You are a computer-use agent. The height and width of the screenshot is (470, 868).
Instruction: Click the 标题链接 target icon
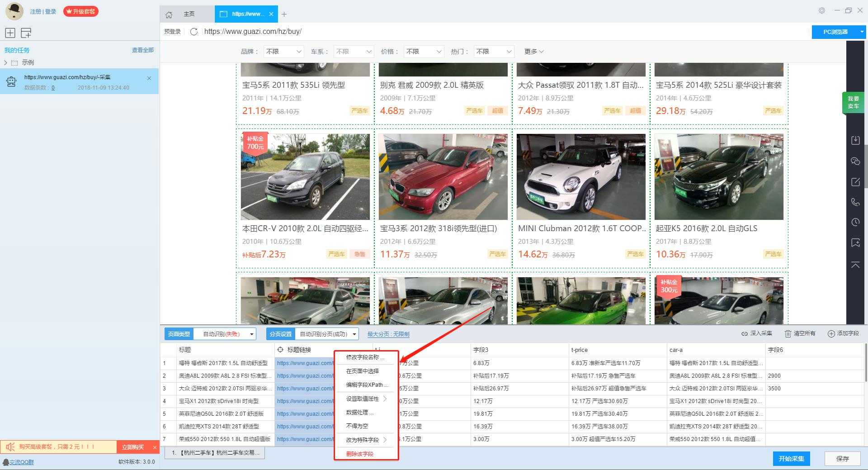click(x=280, y=350)
